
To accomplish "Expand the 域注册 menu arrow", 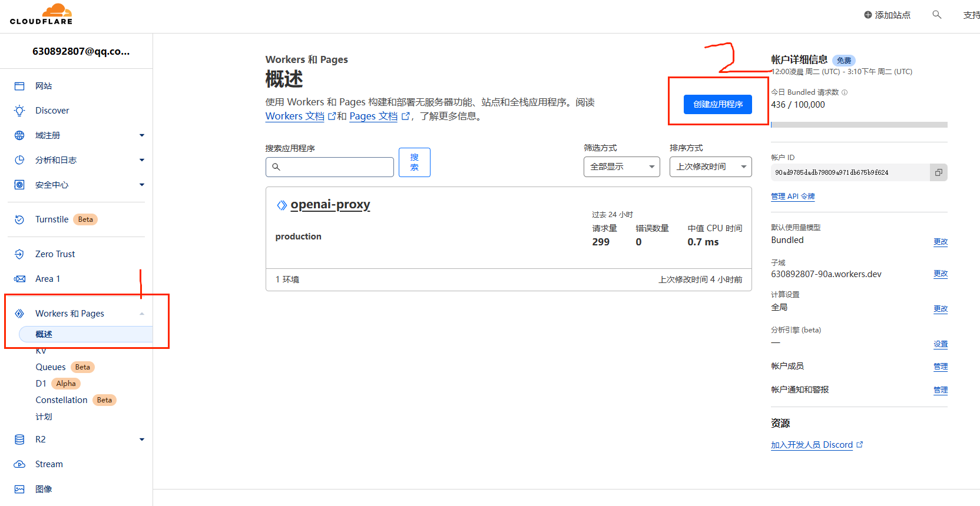I will coord(142,135).
